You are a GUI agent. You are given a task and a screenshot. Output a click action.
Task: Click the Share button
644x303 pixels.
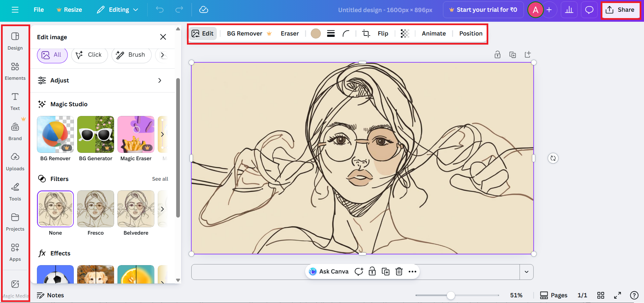tap(620, 10)
